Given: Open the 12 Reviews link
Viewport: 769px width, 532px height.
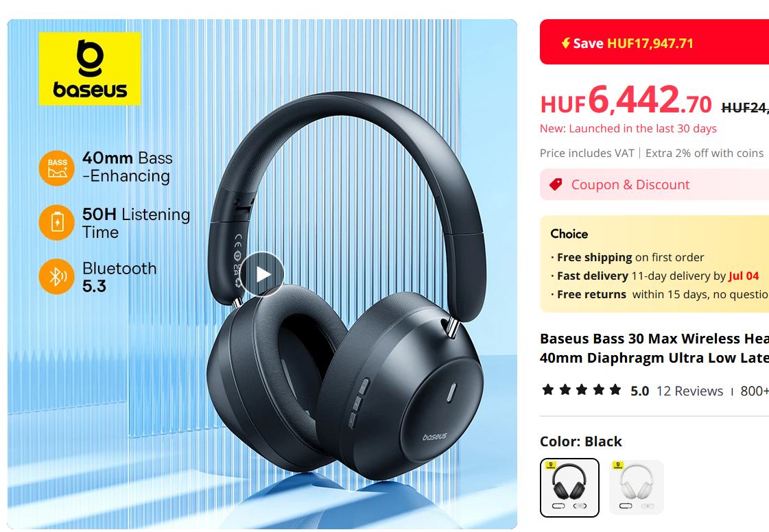Looking at the screenshot, I should pos(689,391).
